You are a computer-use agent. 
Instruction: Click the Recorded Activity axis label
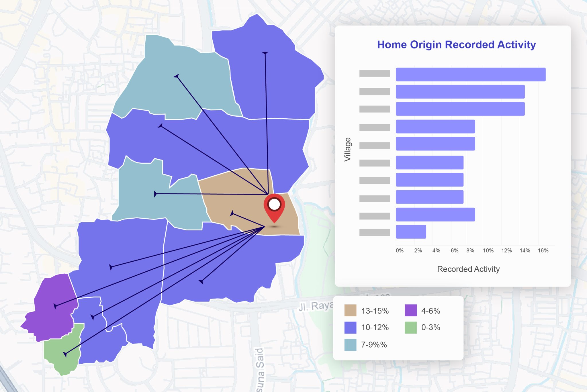pyautogui.click(x=468, y=269)
